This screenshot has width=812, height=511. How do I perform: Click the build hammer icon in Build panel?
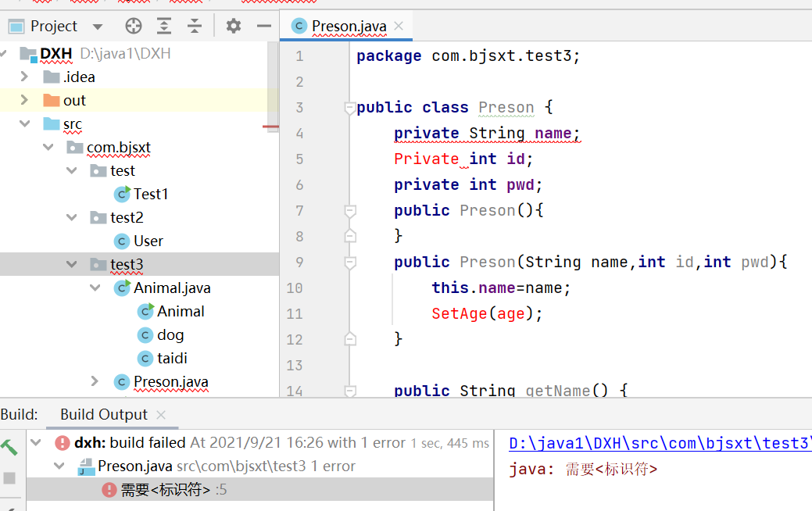(9, 447)
